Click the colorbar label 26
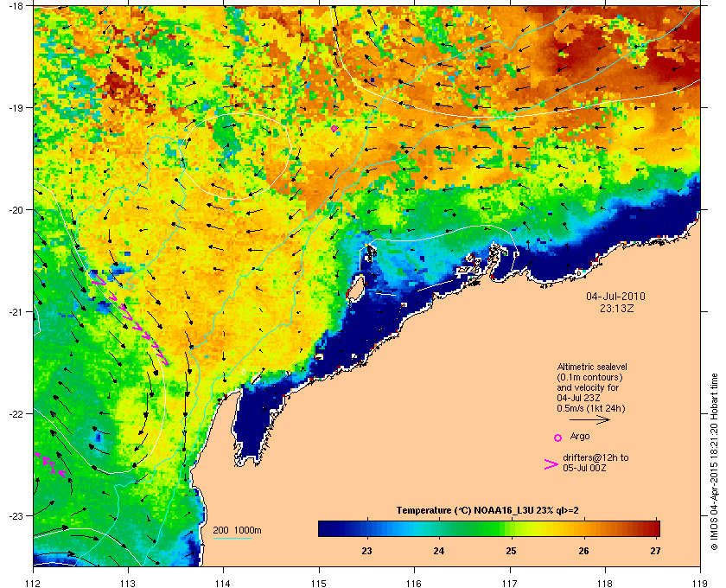The width and height of the screenshot is (726, 588). (x=584, y=551)
